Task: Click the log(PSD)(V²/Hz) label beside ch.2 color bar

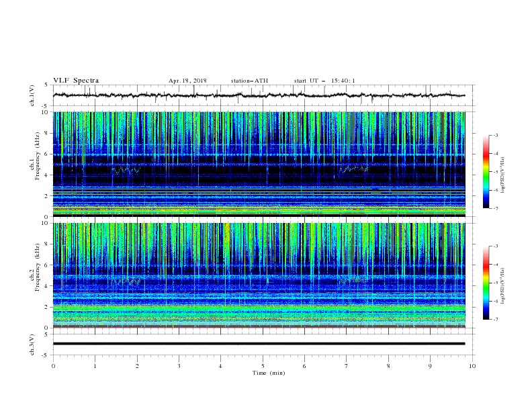Action: coord(503,286)
